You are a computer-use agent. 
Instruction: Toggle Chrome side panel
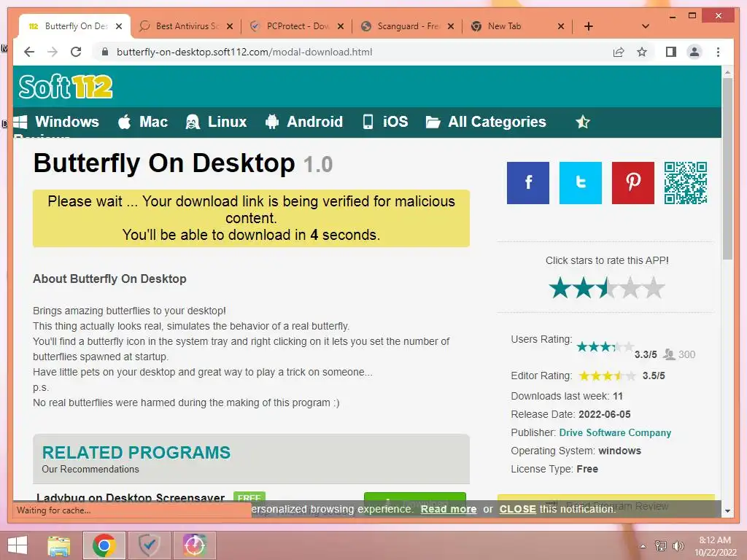coord(671,52)
